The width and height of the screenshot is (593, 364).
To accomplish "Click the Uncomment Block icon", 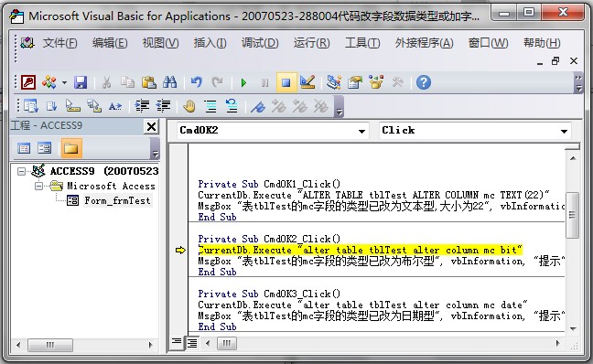I will 232,106.
